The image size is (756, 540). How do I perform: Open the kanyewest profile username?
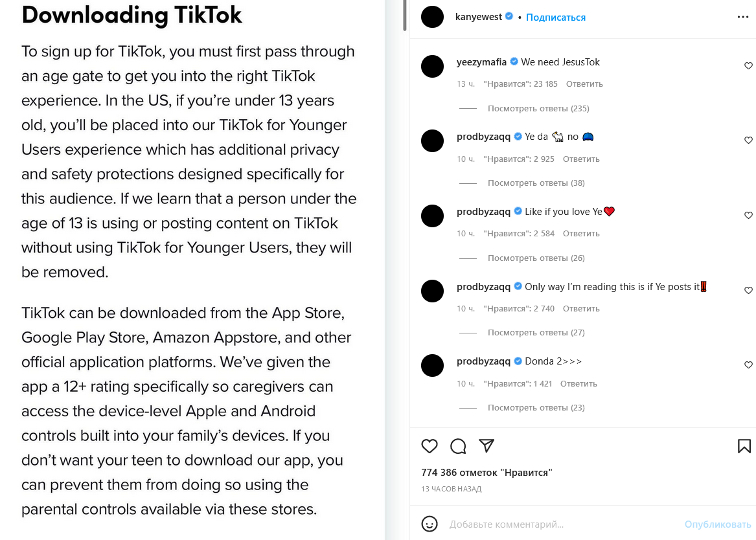point(479,17)
